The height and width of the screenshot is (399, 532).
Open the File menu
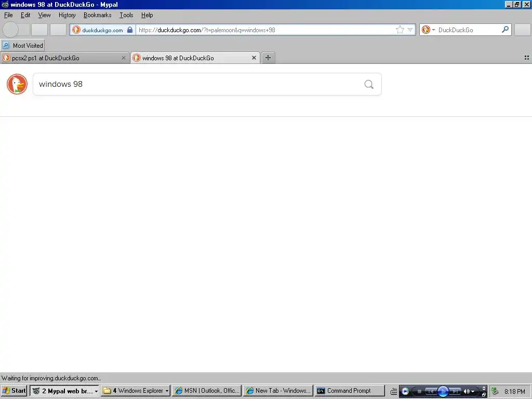tap(8, 15)
